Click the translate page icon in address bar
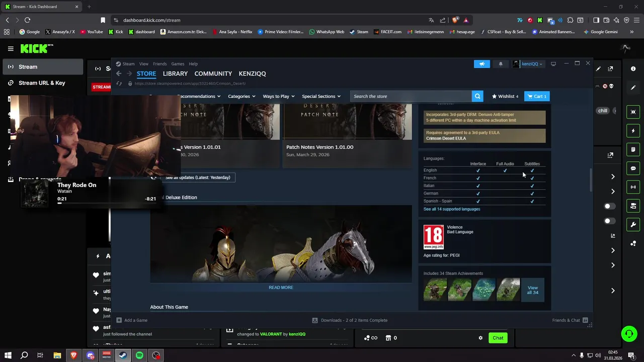This screenshot has width=644, height=362. pos(431,20)
